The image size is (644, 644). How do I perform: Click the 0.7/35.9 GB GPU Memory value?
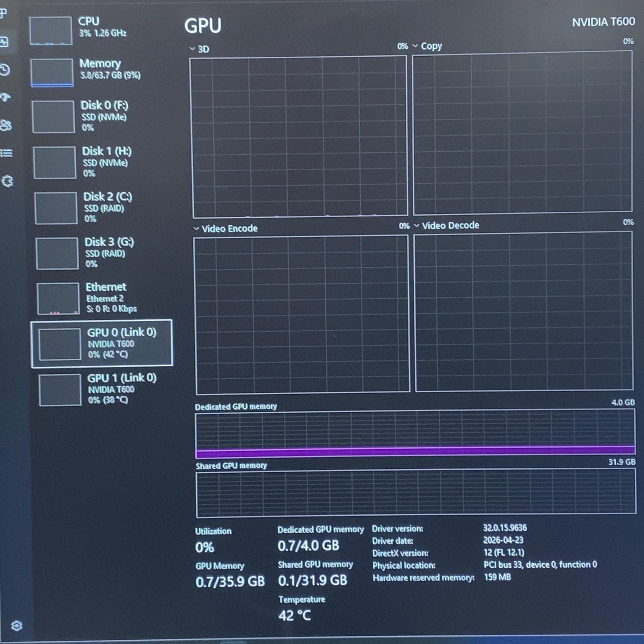pos(230,582)
